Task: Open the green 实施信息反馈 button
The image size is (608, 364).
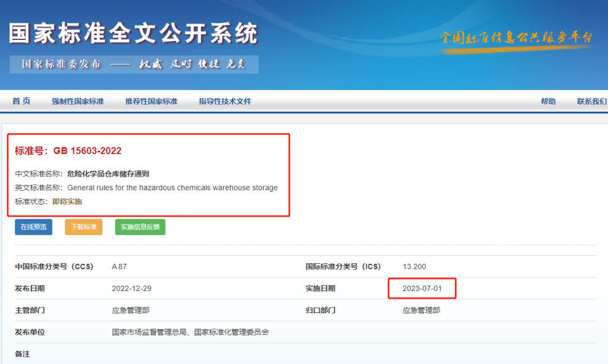Action: coord(140,227)
